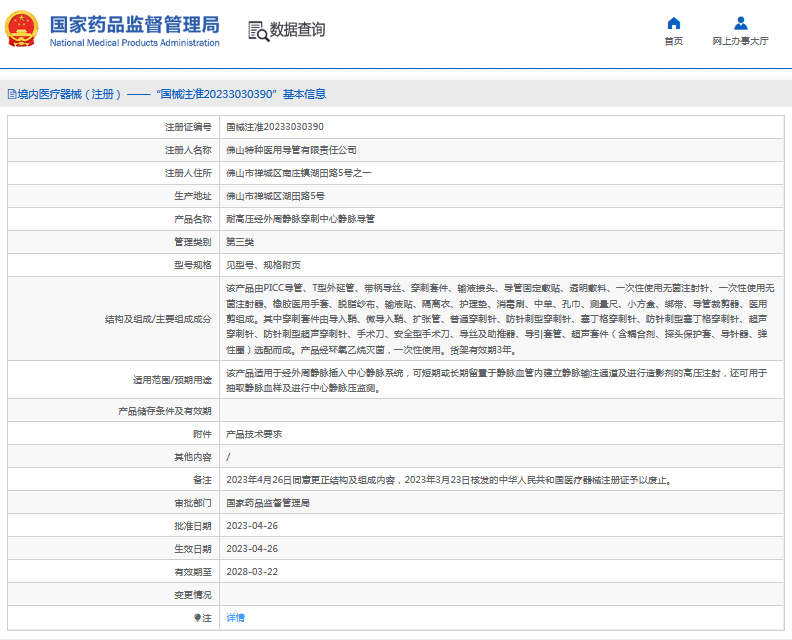Click the 有效期至 row label

pyautogui.click(x=192, y=572)
